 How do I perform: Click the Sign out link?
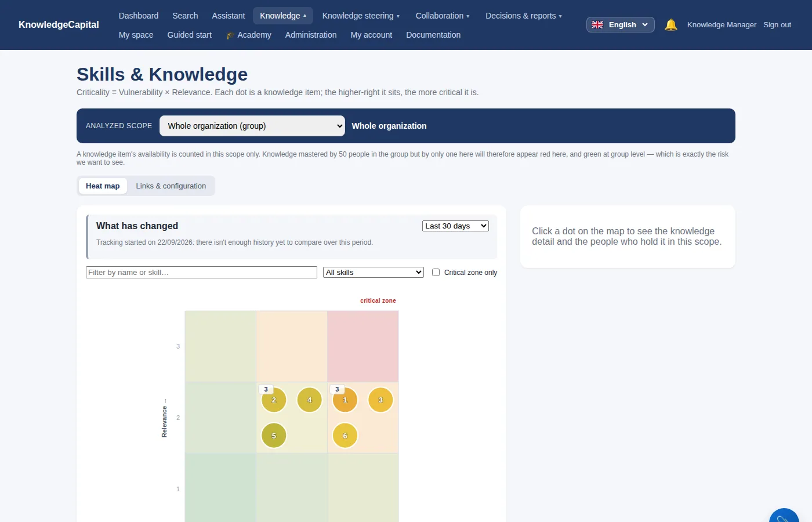point(777,24)
